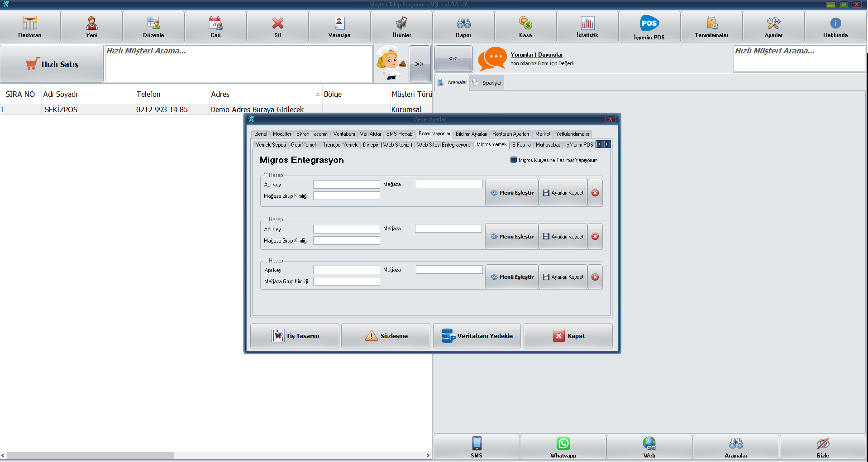The height and width of the screenshot is (462, 868).
Task: Click Menü Eşleştir in third Hesap
Action: coord(512,277)
